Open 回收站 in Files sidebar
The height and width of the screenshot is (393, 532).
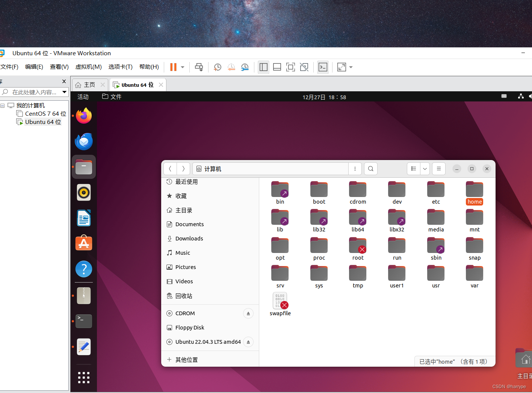210,296
